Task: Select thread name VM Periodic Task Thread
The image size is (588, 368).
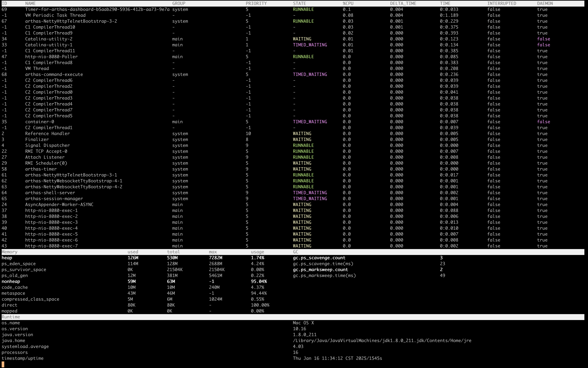Action: tap(55, 15)
